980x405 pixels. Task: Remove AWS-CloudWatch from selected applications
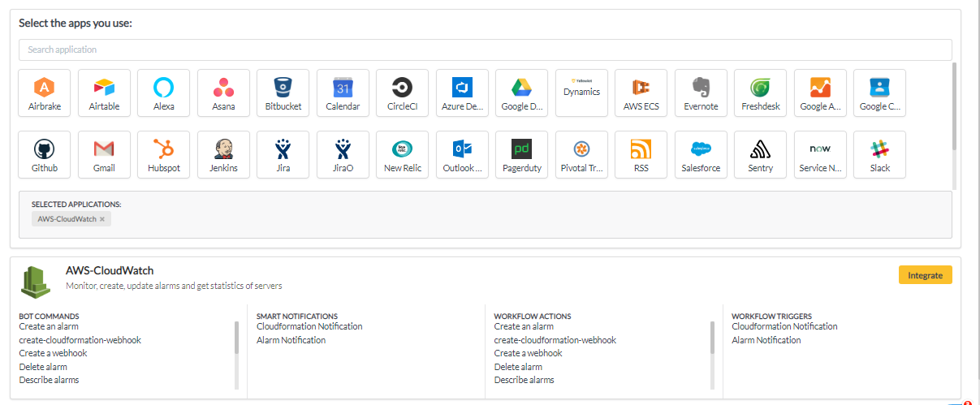[x=102, y=219]
